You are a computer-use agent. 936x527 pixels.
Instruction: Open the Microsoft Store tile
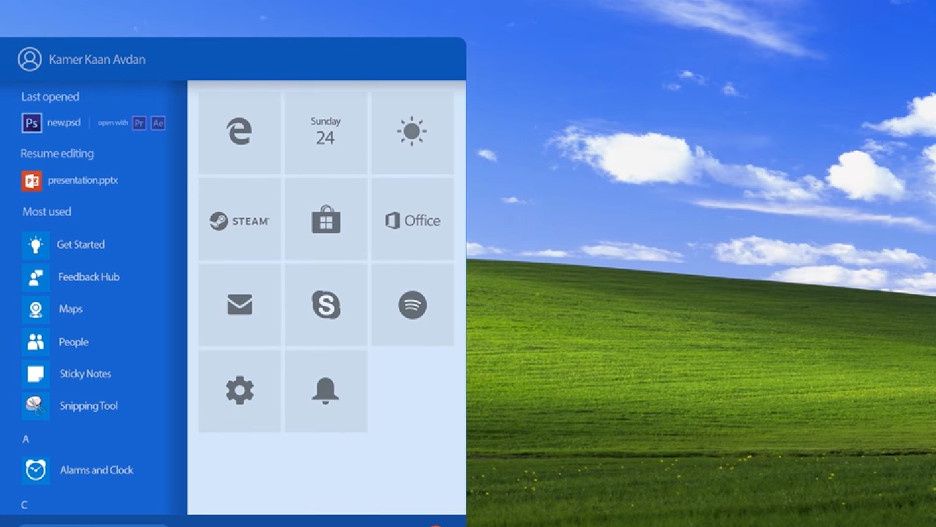click(x=326, y=220)
